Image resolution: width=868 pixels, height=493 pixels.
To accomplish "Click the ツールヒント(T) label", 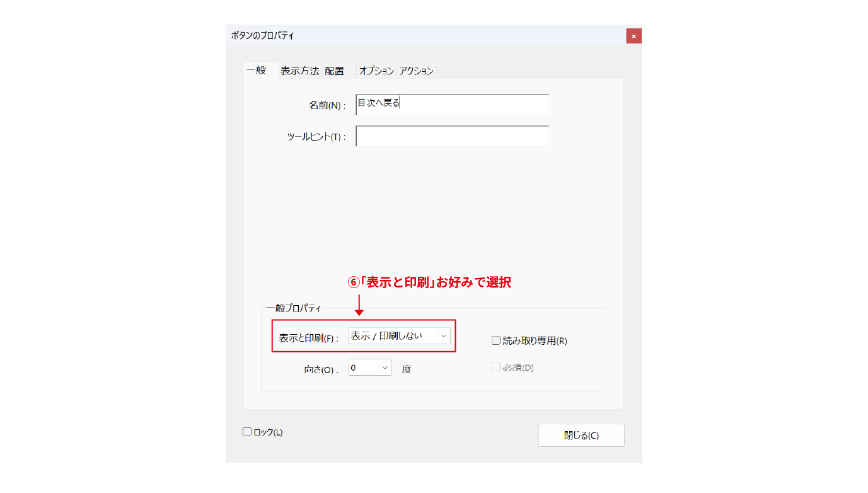I will [316, 137].
